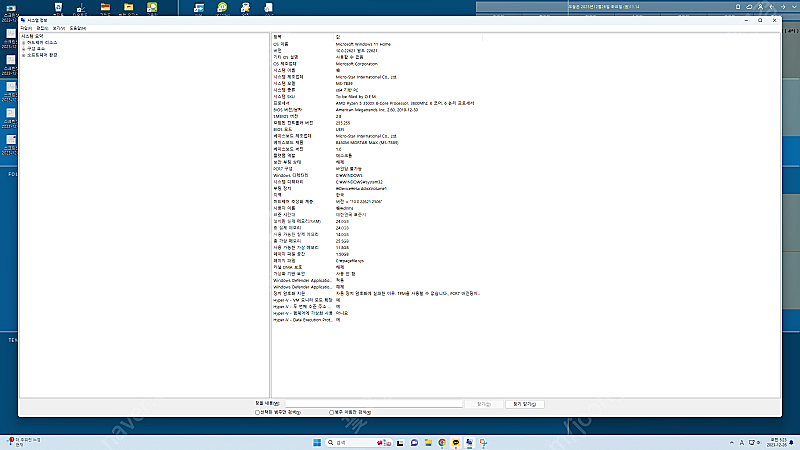Image resolution: width=800 pixels, height=450 pixels.
Task: Expand the 소프트웨어 환경 node
Action: point(23,55)
